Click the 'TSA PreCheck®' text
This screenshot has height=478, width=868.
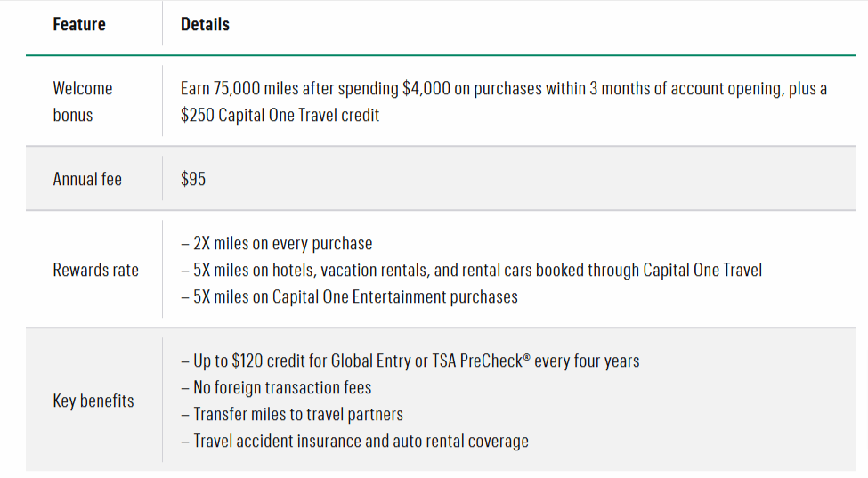489,361
